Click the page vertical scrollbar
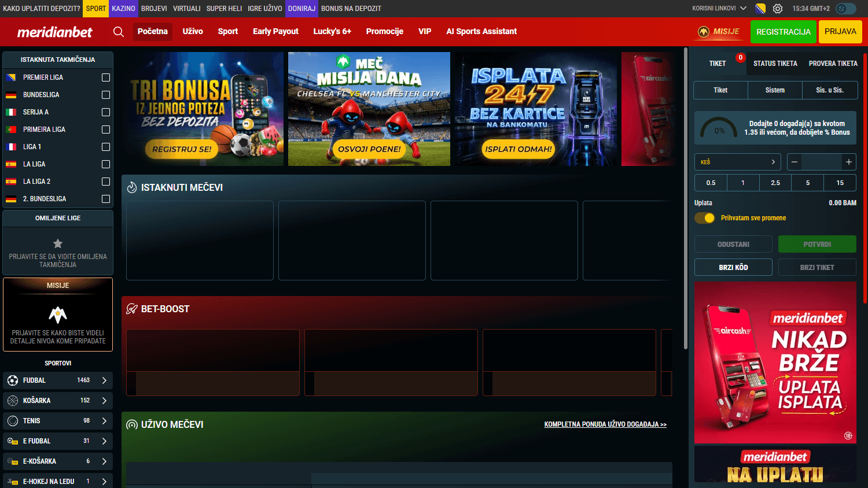The height and width of the screenshot is (488, 868). 686,199
